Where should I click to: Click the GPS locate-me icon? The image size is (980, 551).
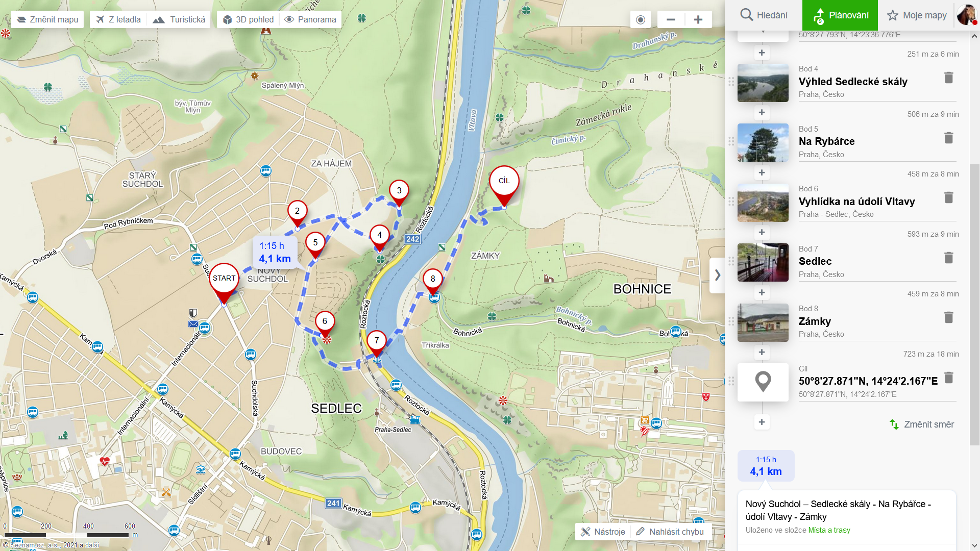click(x=640, y=20)
